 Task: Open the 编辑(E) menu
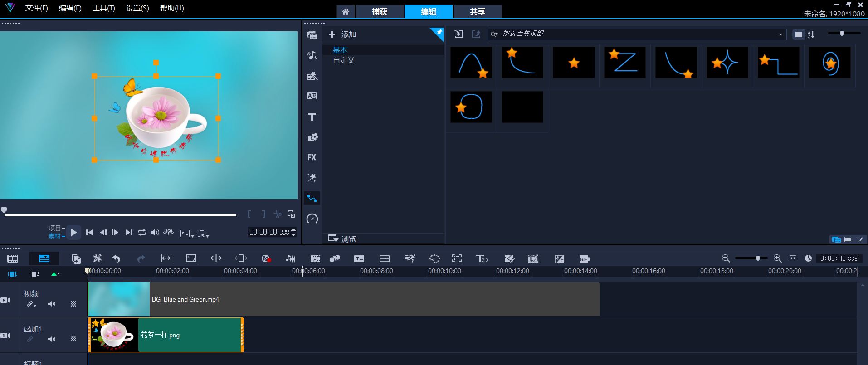(x=70, y=8)
